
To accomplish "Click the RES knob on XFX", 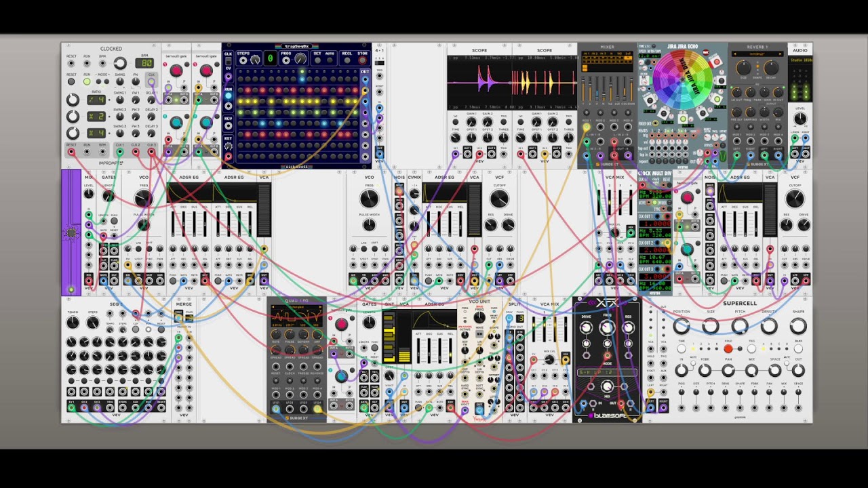I will click(629, 328).
